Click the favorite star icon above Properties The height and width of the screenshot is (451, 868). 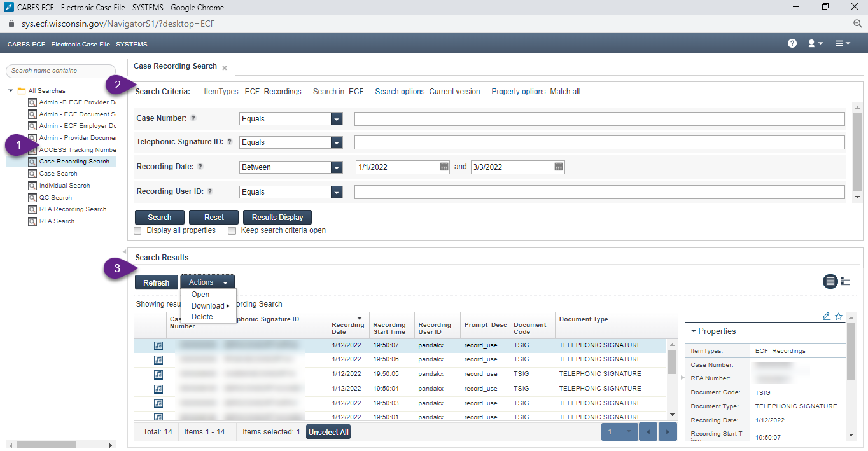(839, 316)
